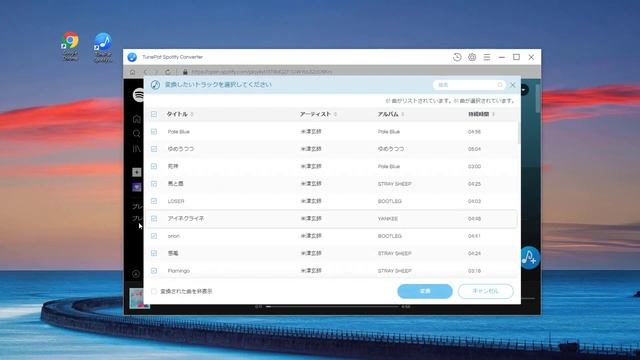640x360 pixels.
Task: Click the ゆめうつつ album cell
Action: pos(391,149)
